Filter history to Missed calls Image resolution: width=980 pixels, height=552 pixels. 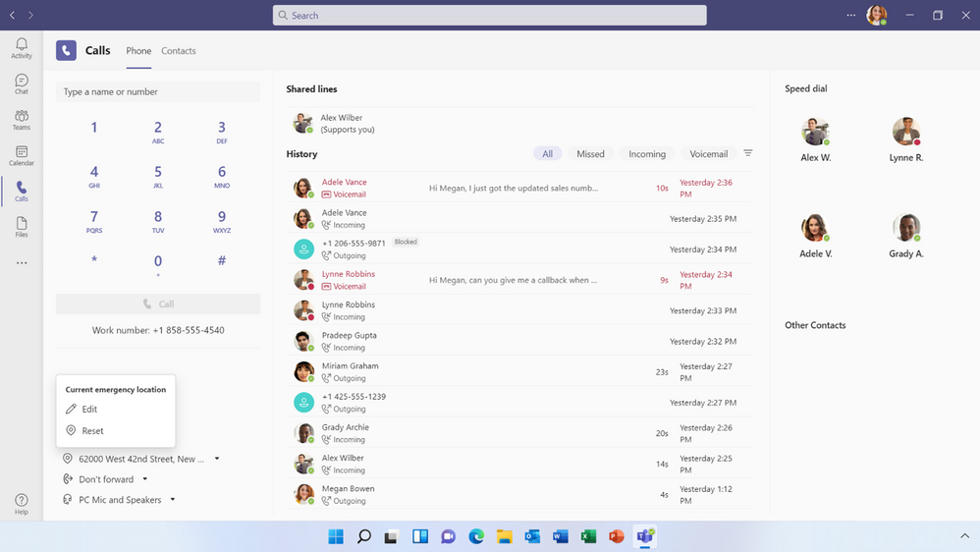coord(590,154)
